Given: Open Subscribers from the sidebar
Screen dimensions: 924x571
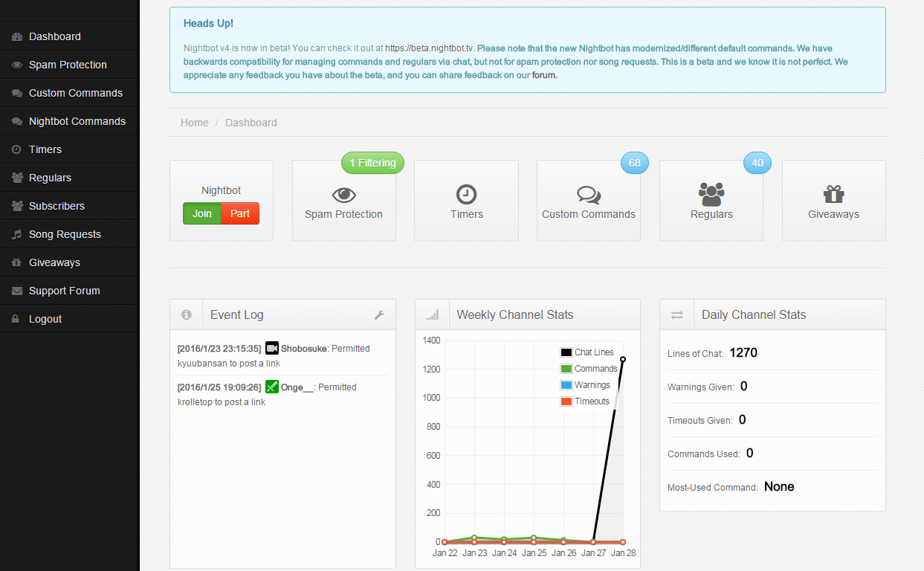Looking at the screenshot, I should [69, 206].
